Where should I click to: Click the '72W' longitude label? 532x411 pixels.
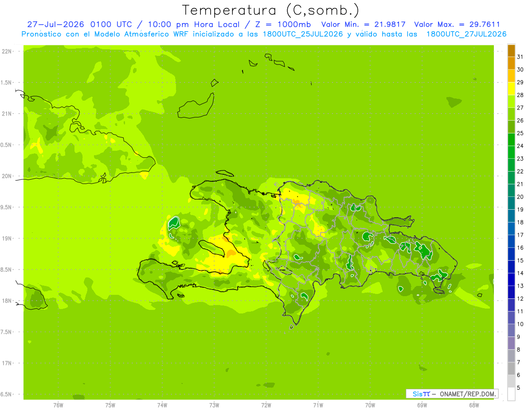point(266,405)
